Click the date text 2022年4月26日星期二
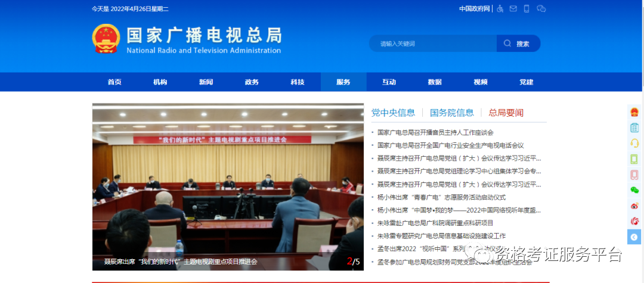644x283 pixels. 140,8
